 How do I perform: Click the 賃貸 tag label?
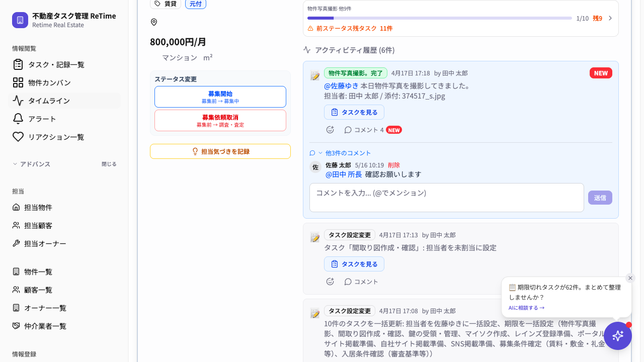point(166,4)
